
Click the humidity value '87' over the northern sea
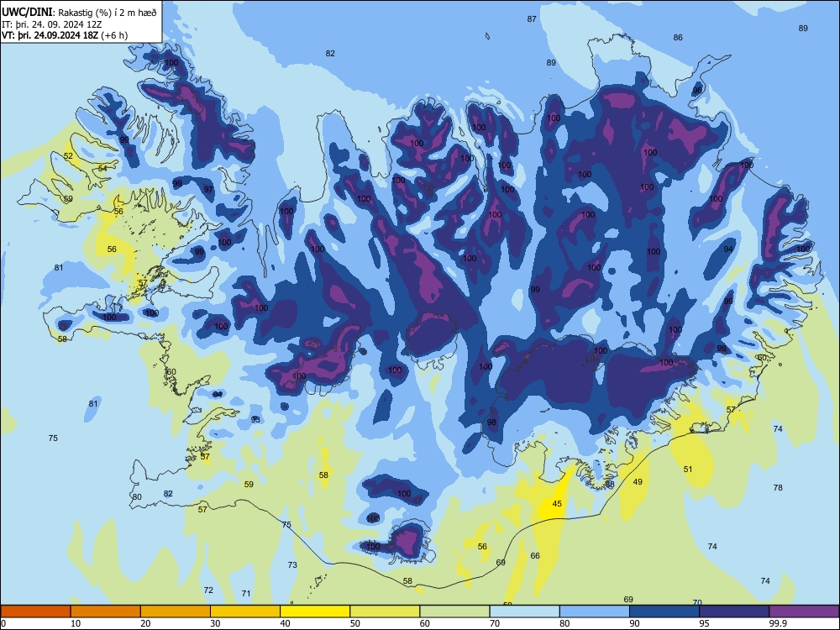532,18
